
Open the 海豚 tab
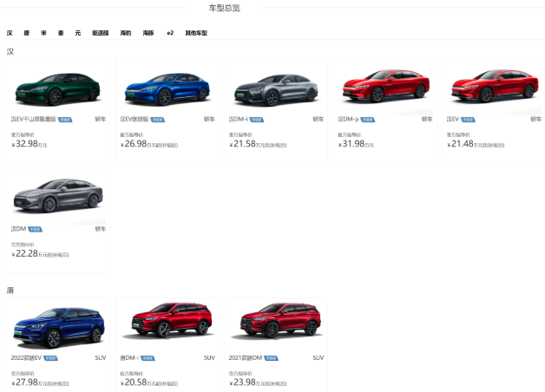pyautogui.click(x=148, y=33)
